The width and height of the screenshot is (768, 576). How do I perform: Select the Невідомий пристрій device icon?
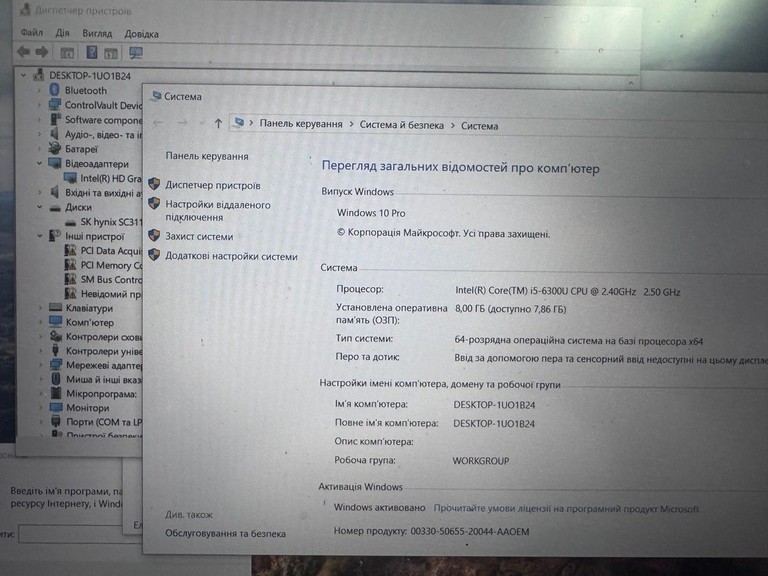[x=71, y=293]
